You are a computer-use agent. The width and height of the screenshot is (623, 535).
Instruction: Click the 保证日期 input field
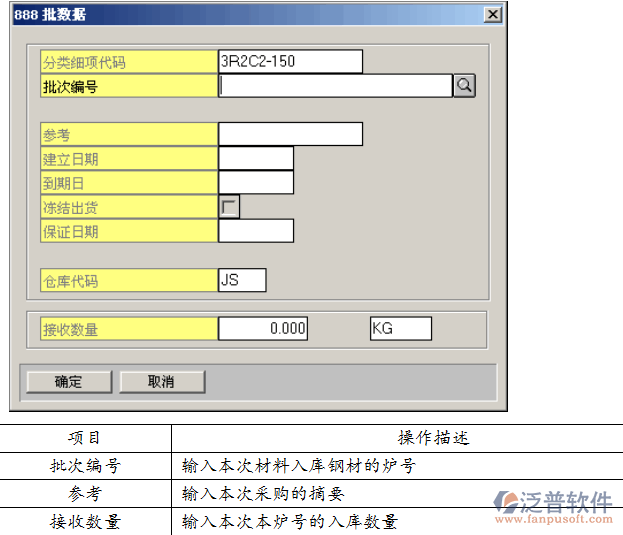coord(256,231)
